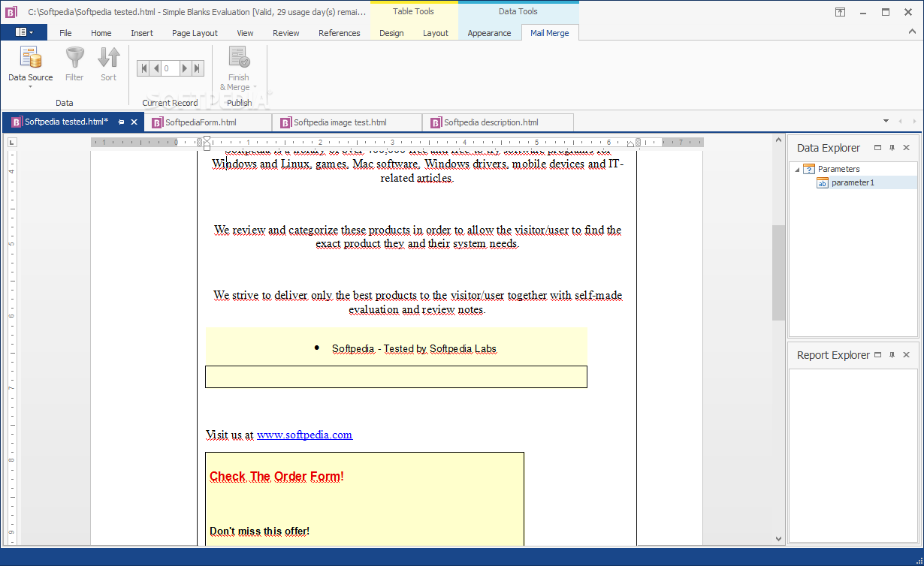Click the 'Check The Order Form!' heading
The height and width of the screenshot is (566, 924).
[276, 477]
